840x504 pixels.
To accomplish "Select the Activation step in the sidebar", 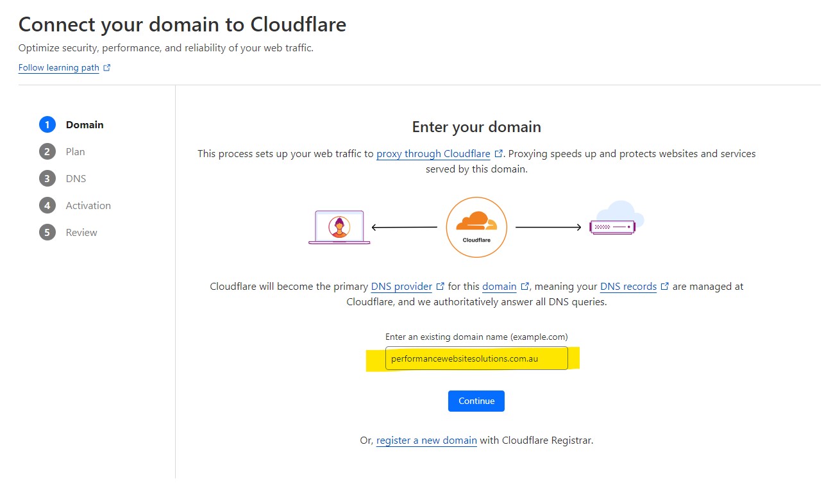I will 88,205.
